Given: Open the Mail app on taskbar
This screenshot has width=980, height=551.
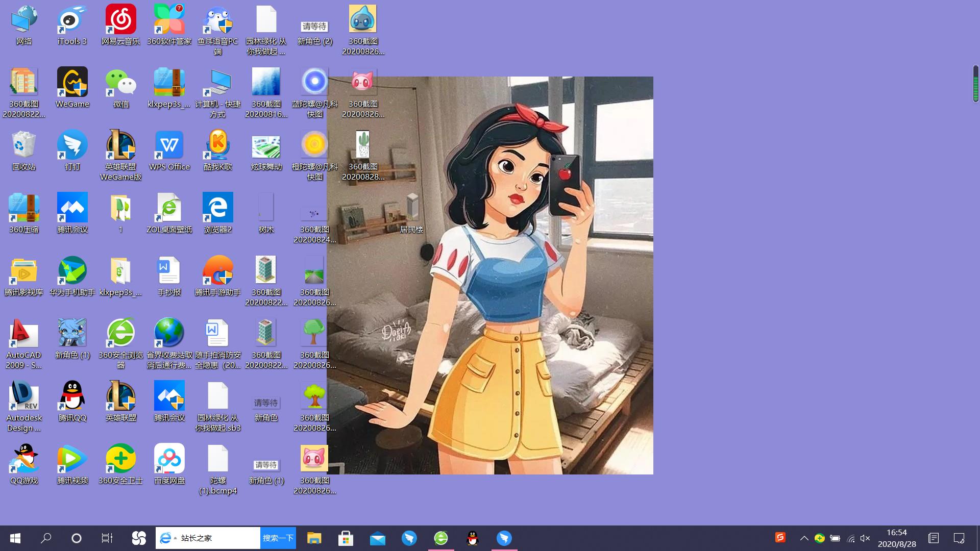Looking at the screenshot, I should coord(378,538).
